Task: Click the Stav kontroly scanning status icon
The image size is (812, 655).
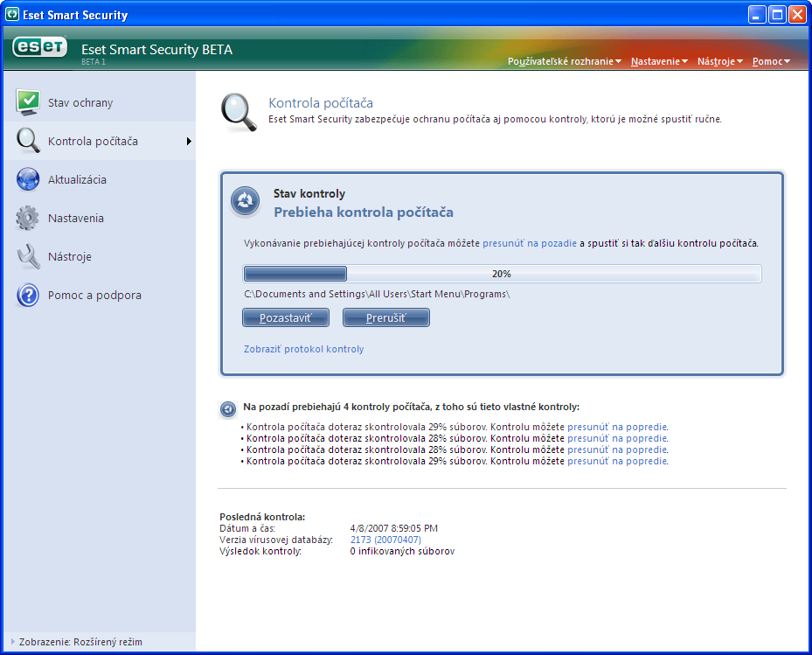Action: click(x=245, y=200)
